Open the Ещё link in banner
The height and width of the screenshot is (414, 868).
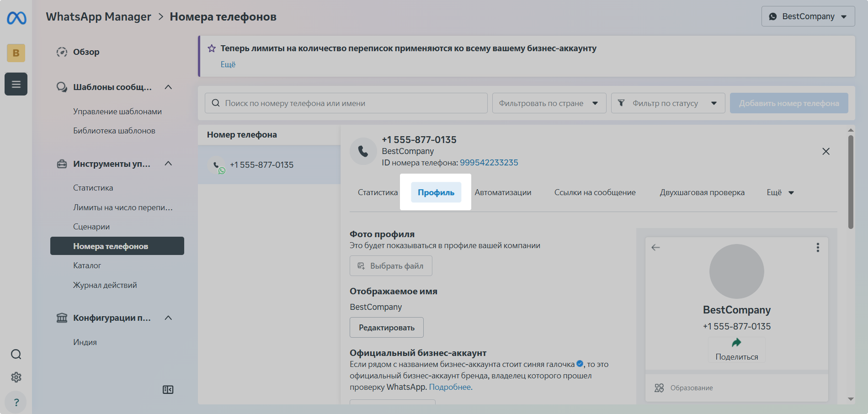click(228, 64)
